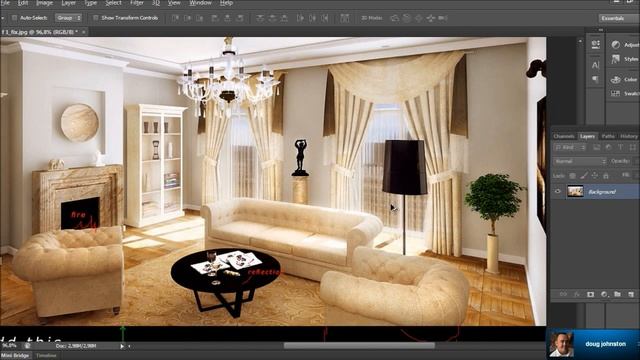Viewport: 640px width, 360px height.
Task: Open the layer filter Kind dropdown
Action: click(570, 147)
